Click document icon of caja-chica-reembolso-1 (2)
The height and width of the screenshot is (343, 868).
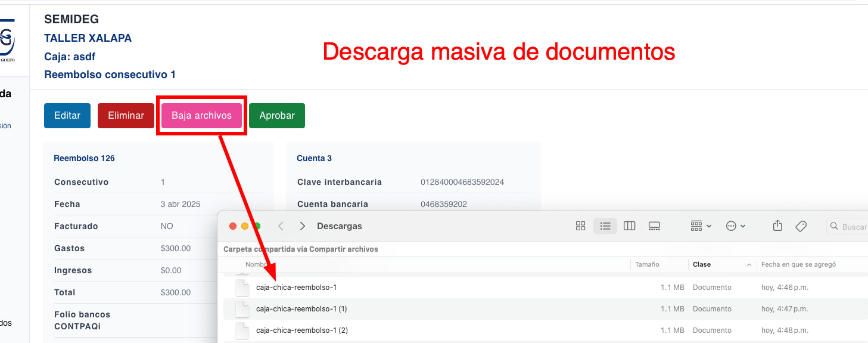242,330
